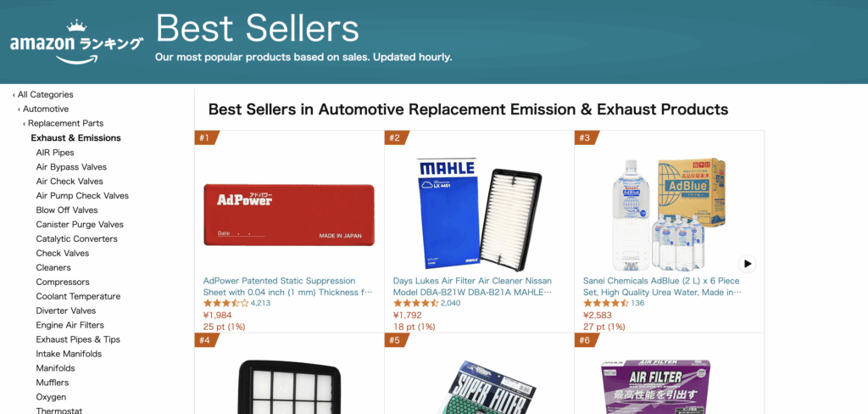Image resolution: width=868 pixels, height=414 pixels.
Task: Go up to Automotive category
Action: click(46, 109)
